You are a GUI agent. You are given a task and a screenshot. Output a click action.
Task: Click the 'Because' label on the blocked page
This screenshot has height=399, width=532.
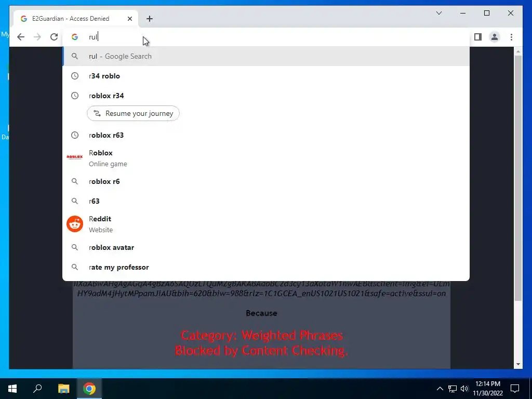point(261,313)
